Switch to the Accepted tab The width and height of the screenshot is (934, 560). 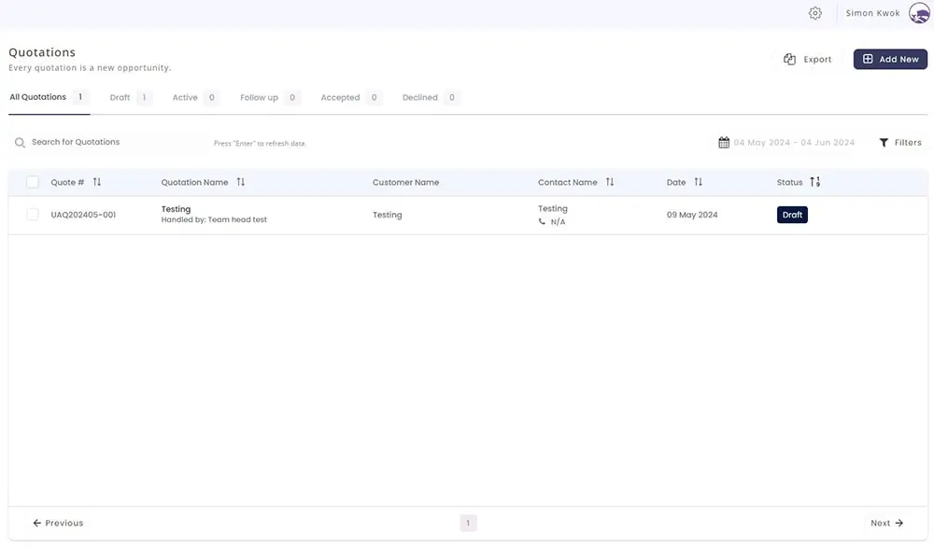[x=340, y=97]
